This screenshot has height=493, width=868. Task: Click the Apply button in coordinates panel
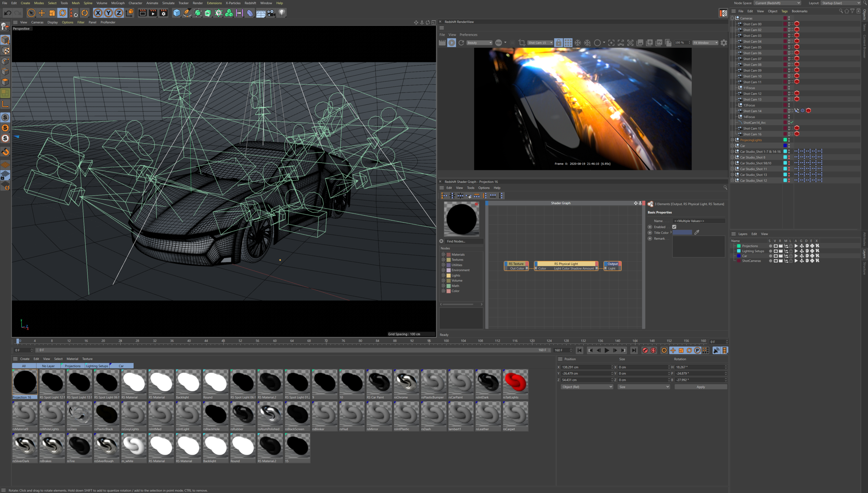coord(700,387)
